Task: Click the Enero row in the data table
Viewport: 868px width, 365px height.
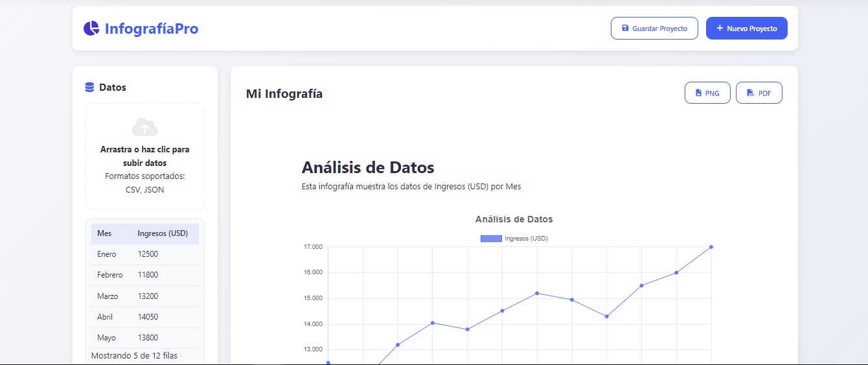Action: 107,254
